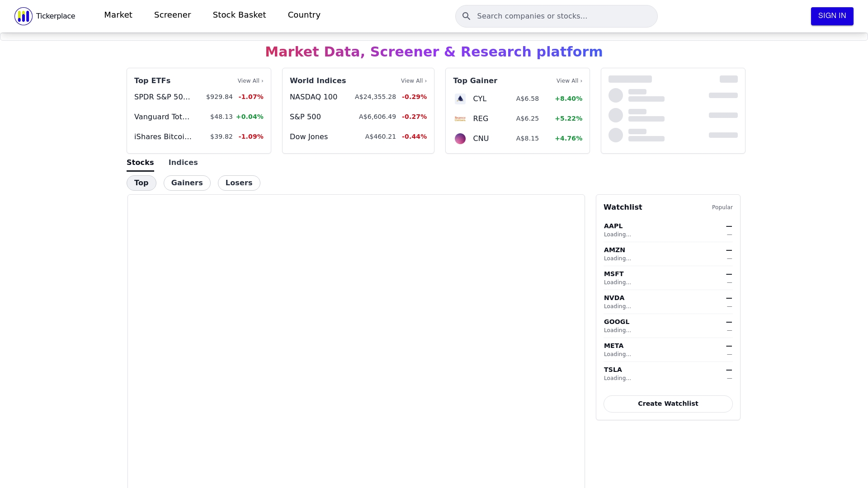Expand Top ETFs via View All

[x=250, y=81]
